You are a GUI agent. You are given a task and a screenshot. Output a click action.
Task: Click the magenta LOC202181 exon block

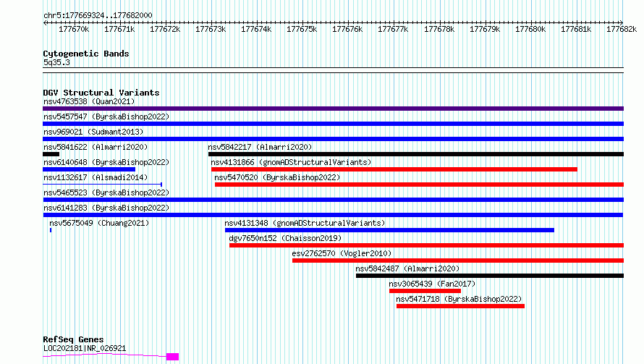(x=172, y=357)
